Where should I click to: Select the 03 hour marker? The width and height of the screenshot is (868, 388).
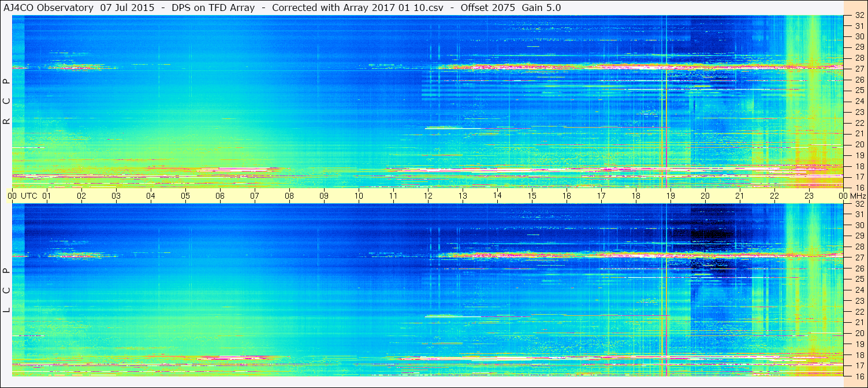point(116,196)
